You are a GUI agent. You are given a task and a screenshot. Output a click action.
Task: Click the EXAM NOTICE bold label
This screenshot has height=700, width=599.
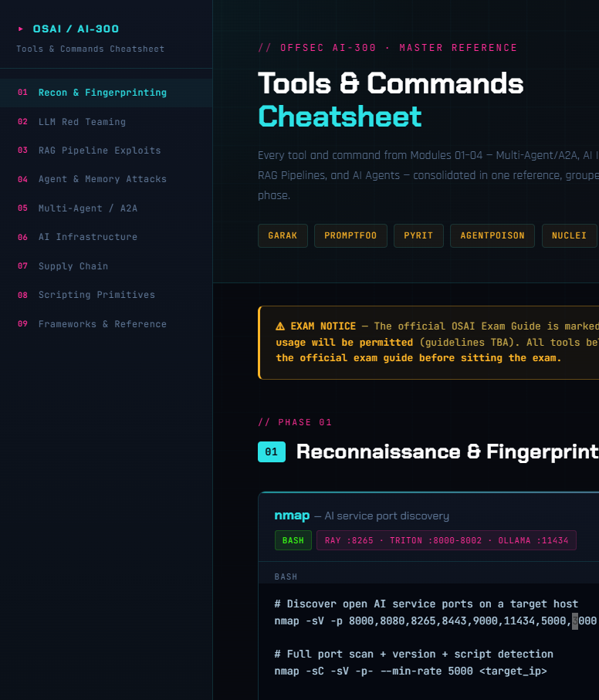click(323, 326)
